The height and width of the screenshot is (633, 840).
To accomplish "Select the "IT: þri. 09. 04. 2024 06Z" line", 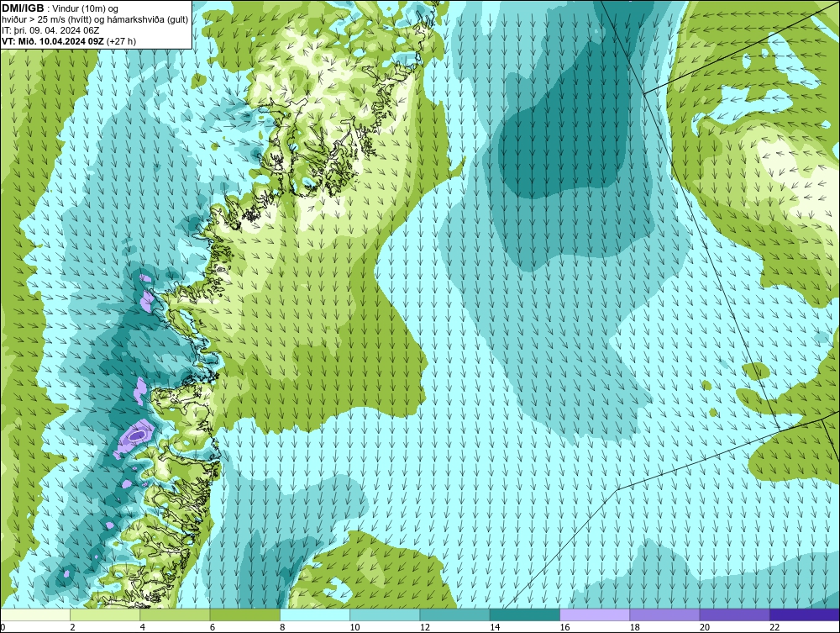I will coord(50,30).
